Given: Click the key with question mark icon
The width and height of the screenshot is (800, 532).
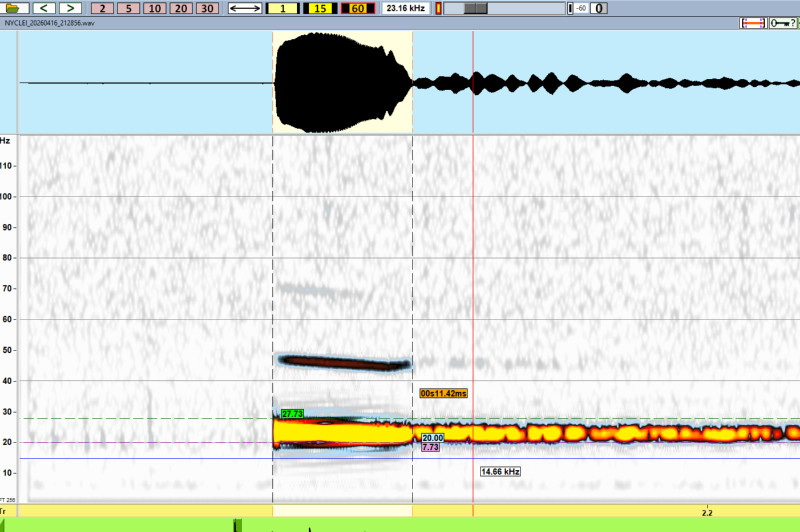Looking at the screenshot, I should [783, 22].
